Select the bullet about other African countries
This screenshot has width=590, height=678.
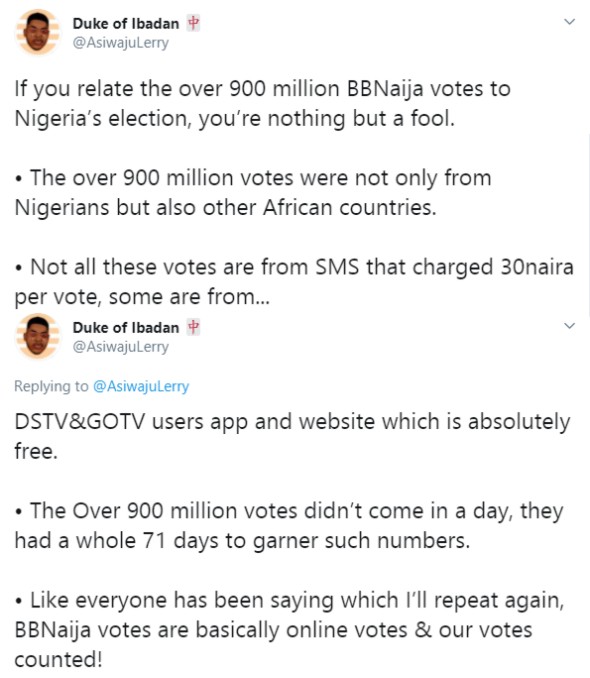point(253,192)
